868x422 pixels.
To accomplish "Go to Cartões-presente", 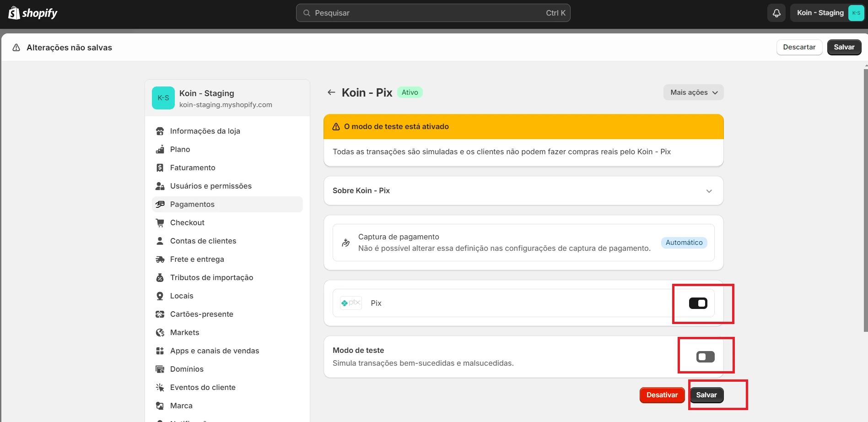I will [227, 314].
